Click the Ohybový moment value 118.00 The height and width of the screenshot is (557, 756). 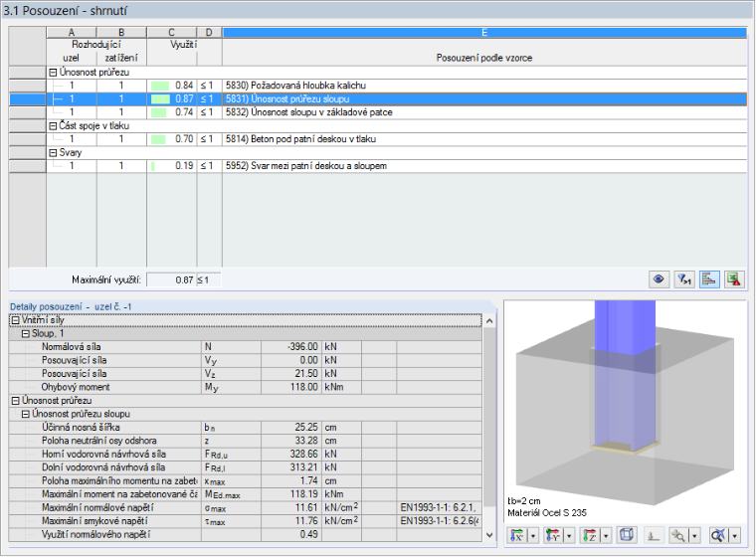point(291,387)
